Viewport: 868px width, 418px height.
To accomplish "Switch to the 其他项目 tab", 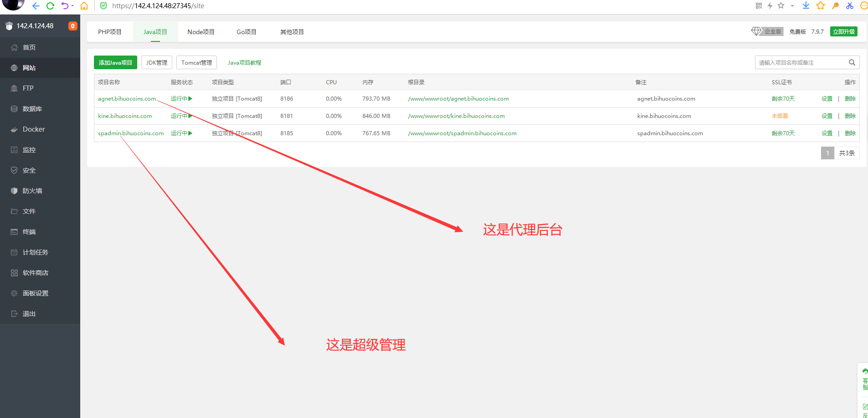I will coord(292,32).
